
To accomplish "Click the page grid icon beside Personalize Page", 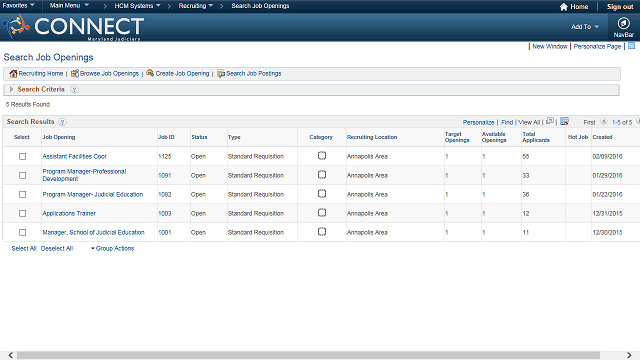I will click(x=631, y=46).
